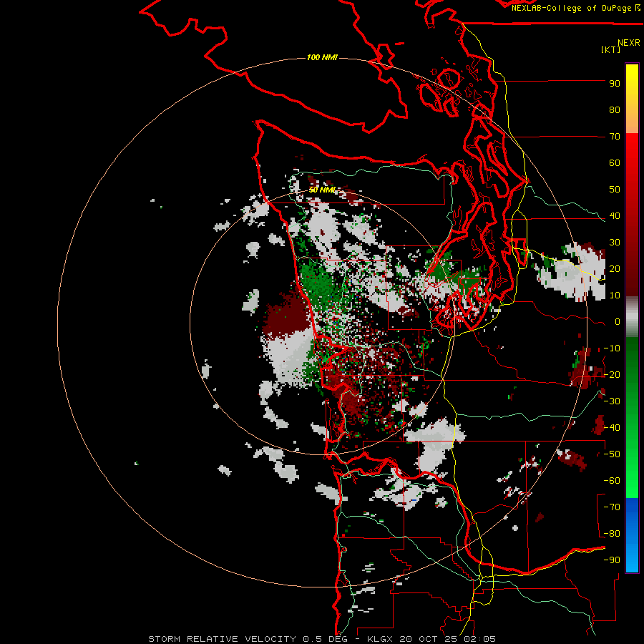This screenshot has height=644, width=644.
Task: Click the 100 NMI range ring label
Action: click(x=322, y=57)
